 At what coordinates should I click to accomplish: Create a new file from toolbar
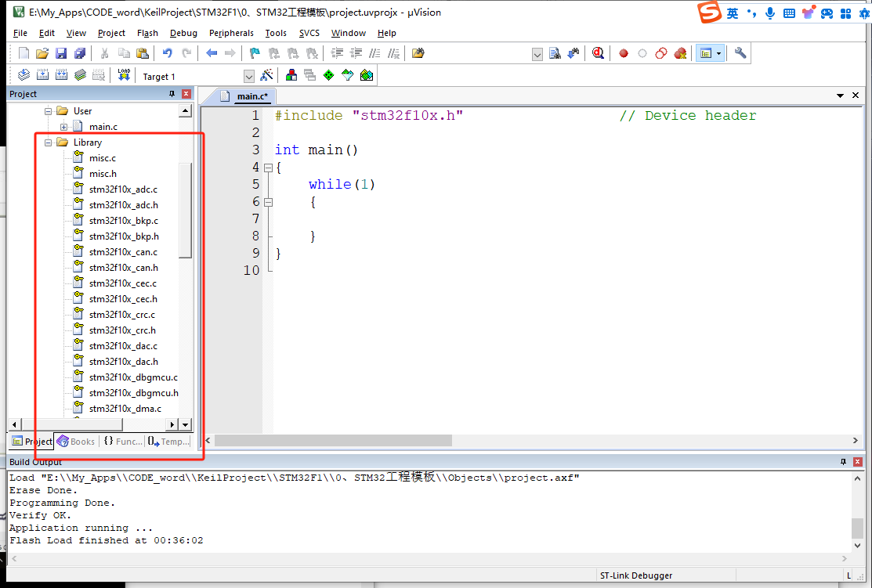click(x=24, y=53)
